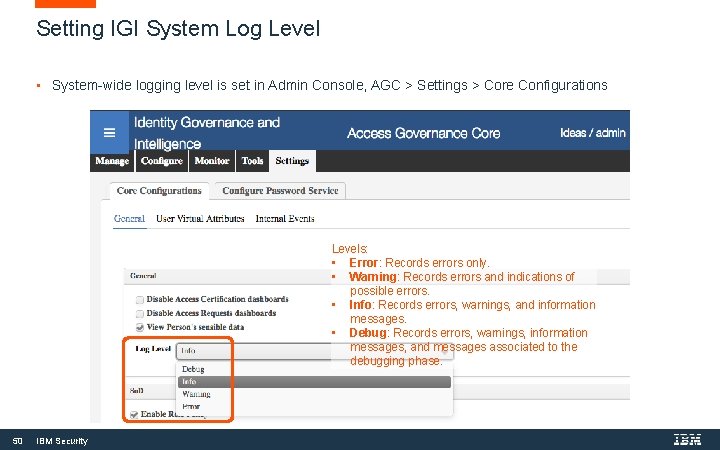The image size is (720, 450).
Task: Open the Log Level dropdown
Action: (x=315, y=351)
